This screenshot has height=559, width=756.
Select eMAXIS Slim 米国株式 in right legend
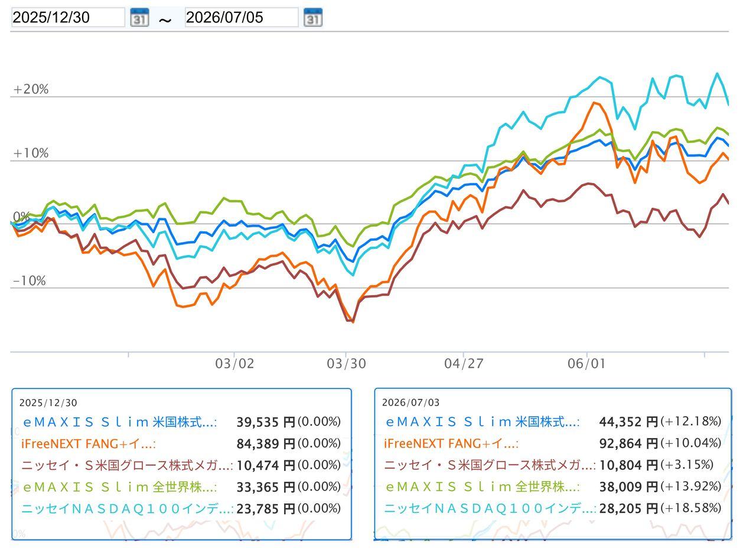click(x=483, y=422)
